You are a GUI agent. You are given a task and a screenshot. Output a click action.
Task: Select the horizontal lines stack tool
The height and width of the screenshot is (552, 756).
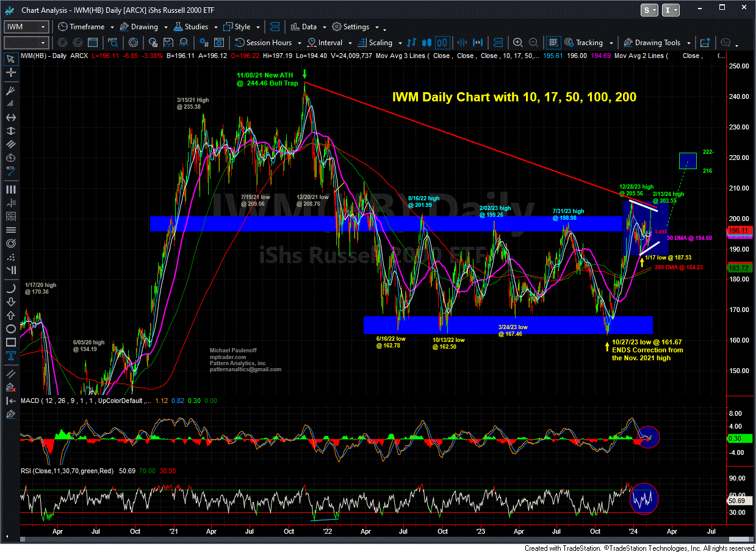pyautogui.click(x=10, y=231)
